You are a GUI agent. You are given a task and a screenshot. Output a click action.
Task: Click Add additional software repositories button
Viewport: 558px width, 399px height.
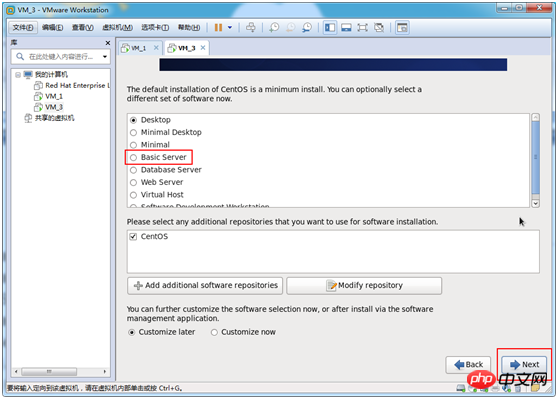point(205,285)
